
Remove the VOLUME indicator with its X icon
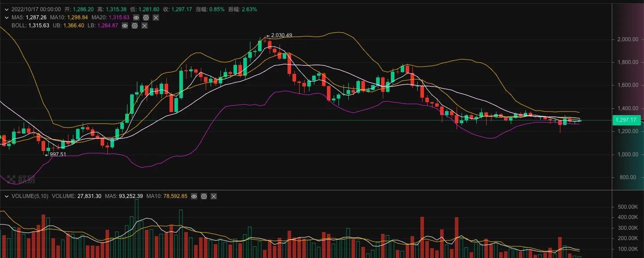tap(214, 196)
